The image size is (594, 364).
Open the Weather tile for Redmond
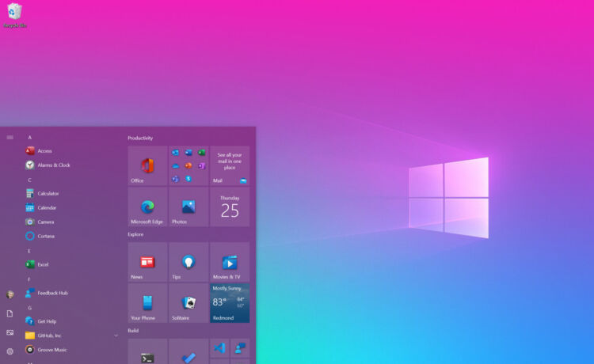click(x=230, y=303)
